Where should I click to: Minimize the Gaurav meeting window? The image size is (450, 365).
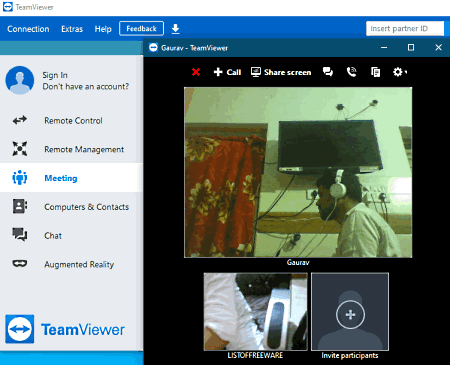pos(384,48)
